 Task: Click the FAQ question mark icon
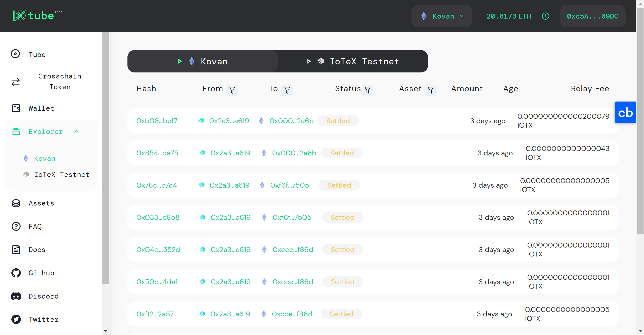coord(16,226)
